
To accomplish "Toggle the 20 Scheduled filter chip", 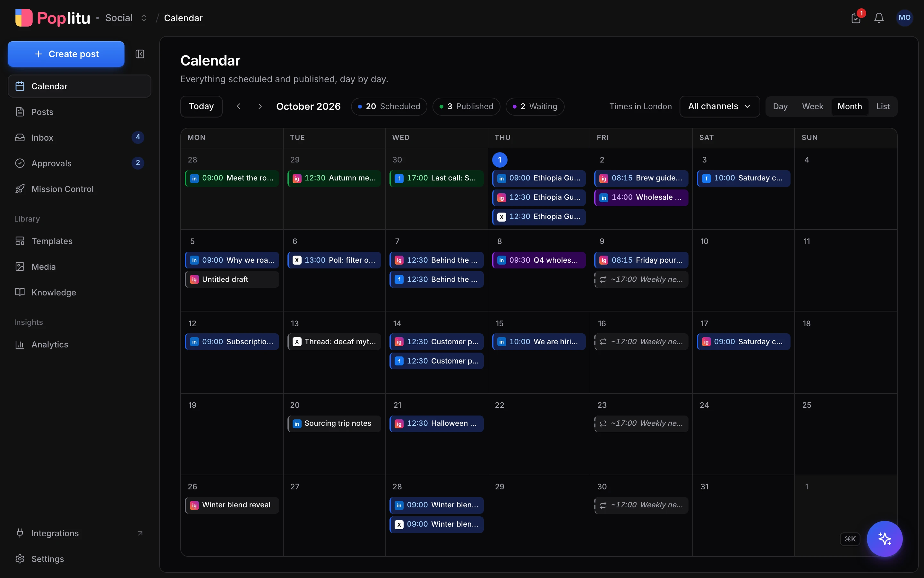I will [389, 106].
